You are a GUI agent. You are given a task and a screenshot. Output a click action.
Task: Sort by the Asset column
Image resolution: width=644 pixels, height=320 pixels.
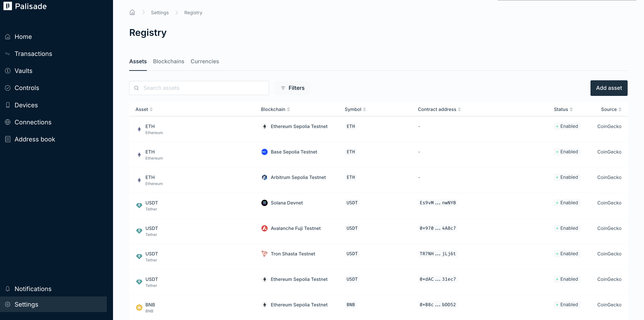point(144,109)
